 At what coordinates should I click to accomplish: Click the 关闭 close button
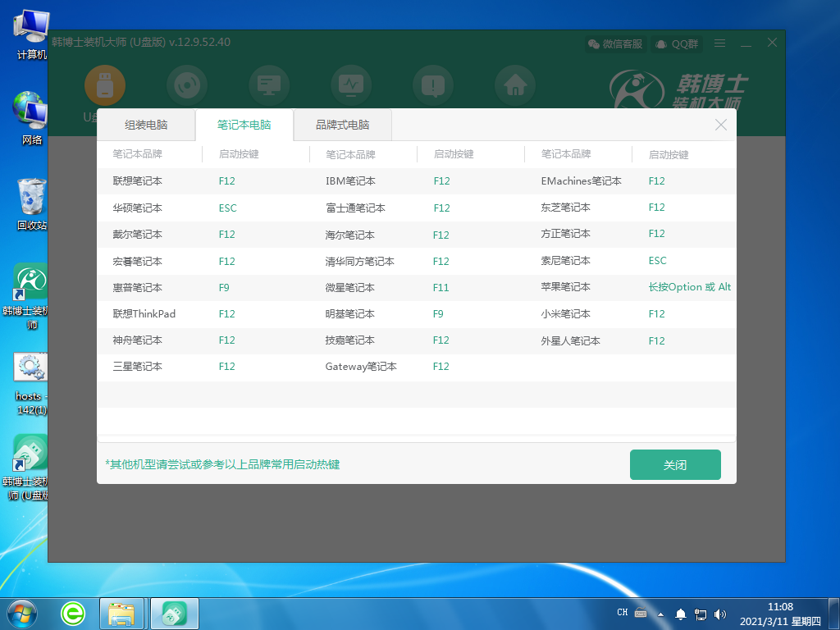click(x=675, y=464)
